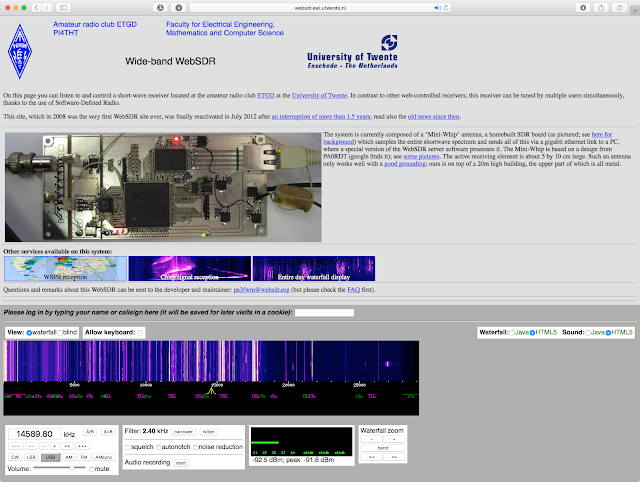Zoom out the waterfall with minus button

(371, 439)
